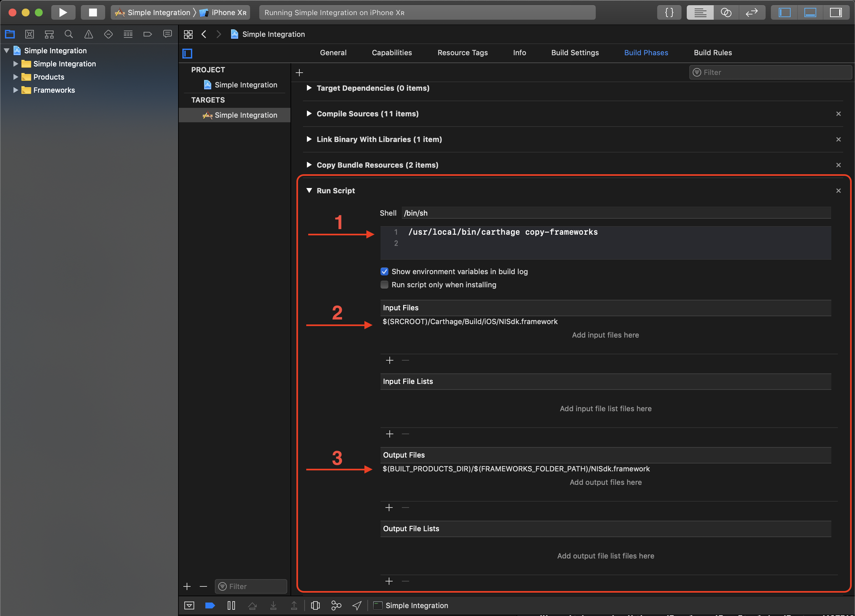Pause program execution in debug bar
The width and height of the screenshot is (855, 616).
[x=231, y=605]
